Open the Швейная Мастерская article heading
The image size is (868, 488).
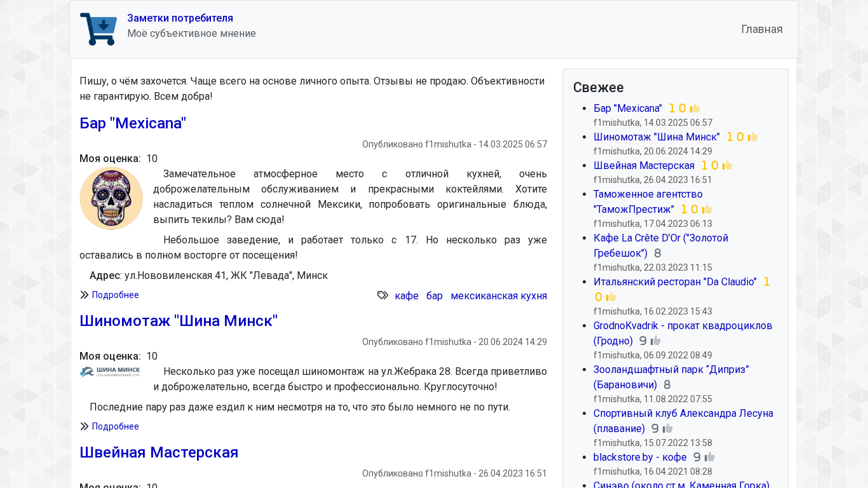159,452
